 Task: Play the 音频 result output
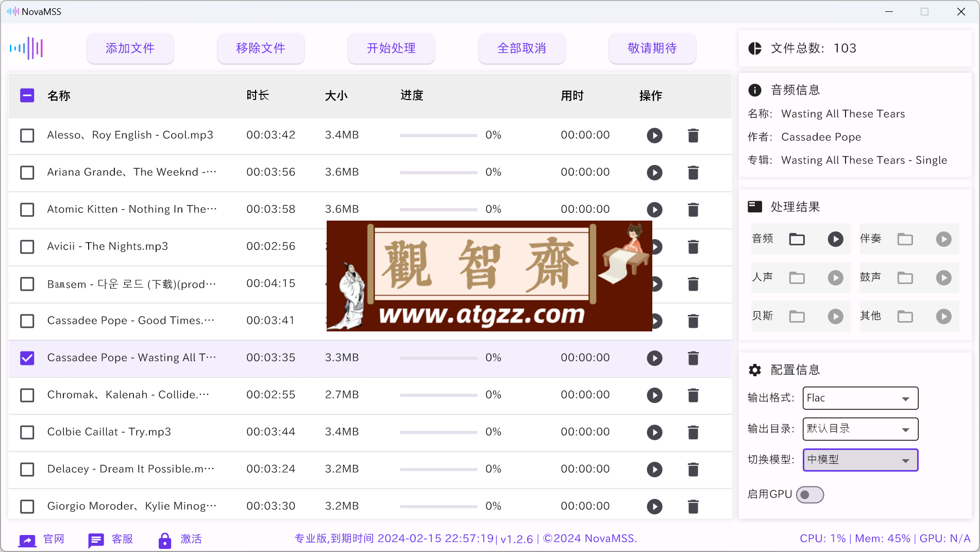click(x=835, y=239)
